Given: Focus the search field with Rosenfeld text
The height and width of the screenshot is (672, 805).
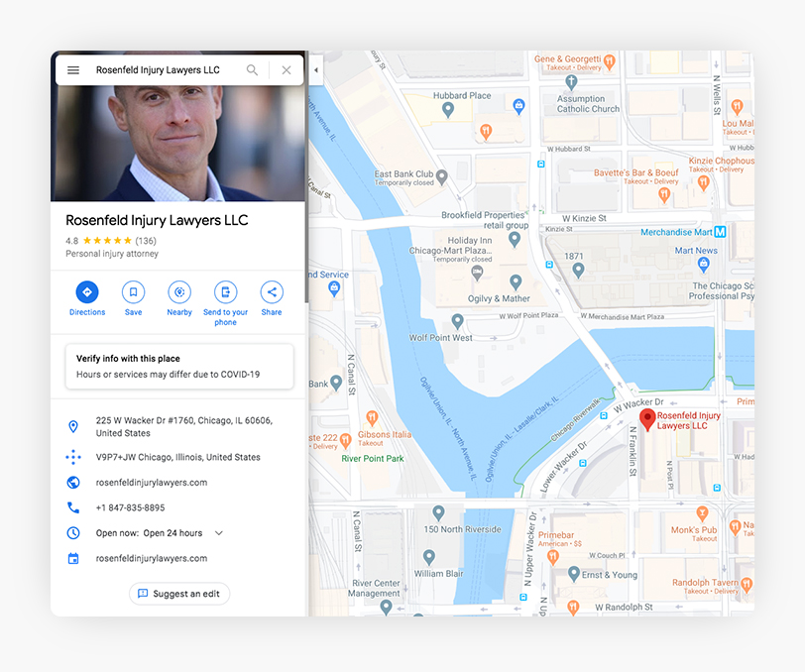Looking at the screenshot, I should [159, 70].
